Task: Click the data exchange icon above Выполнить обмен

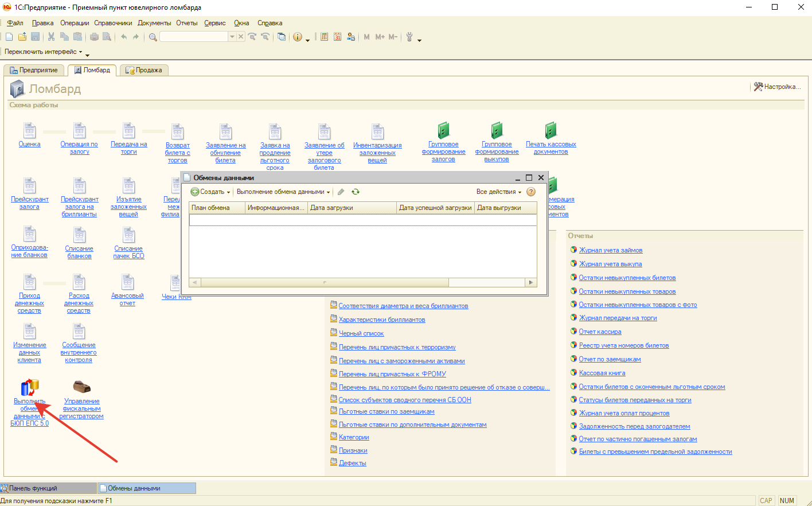Action: pos(29,387)
